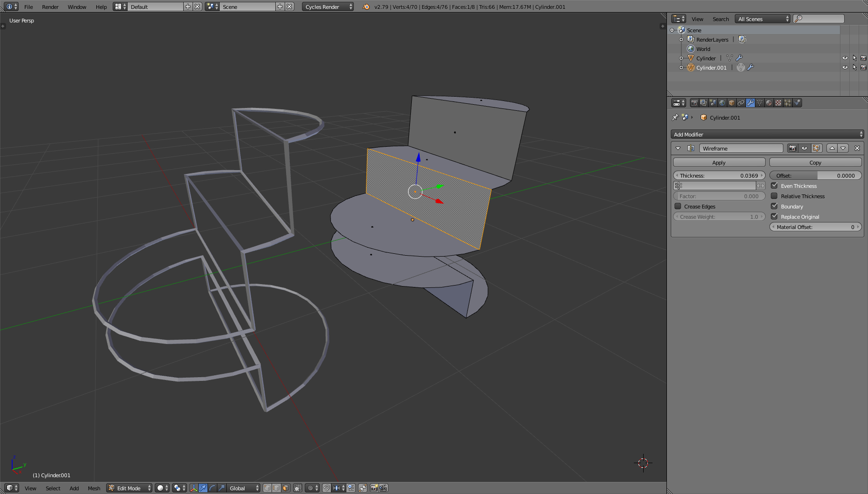Screen dimensions: 868x494
Task: Open the Mesh menu in viewport header
Action: click(94, 488)
